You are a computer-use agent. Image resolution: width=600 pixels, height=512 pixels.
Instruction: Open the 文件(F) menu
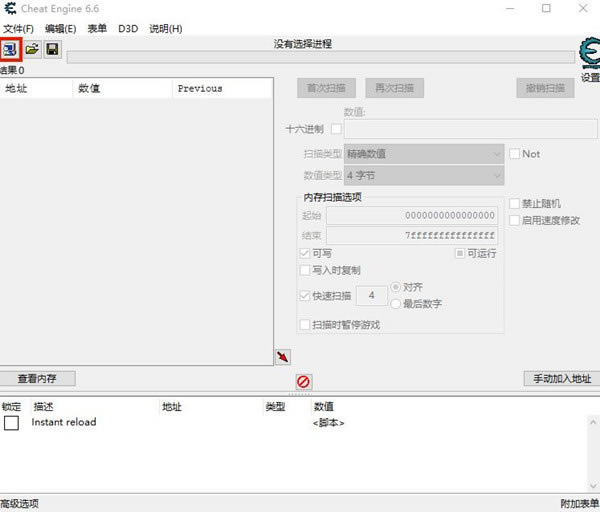coord(18,29)
